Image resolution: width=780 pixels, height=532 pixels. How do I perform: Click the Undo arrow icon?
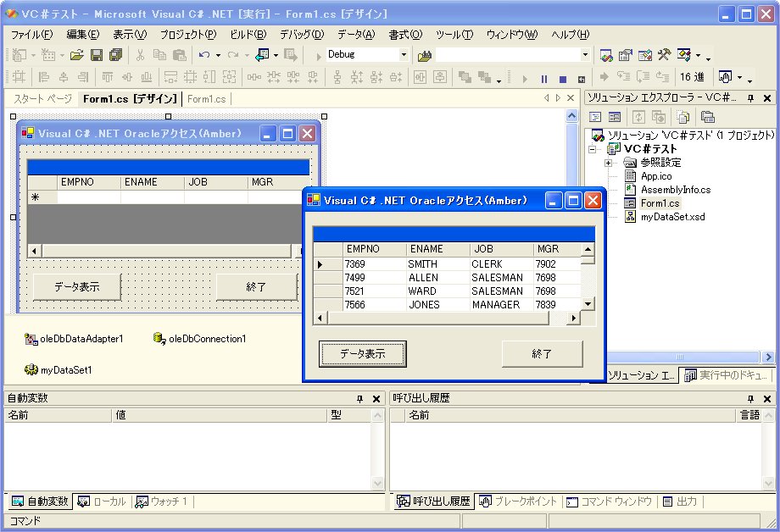click(204, 55)
